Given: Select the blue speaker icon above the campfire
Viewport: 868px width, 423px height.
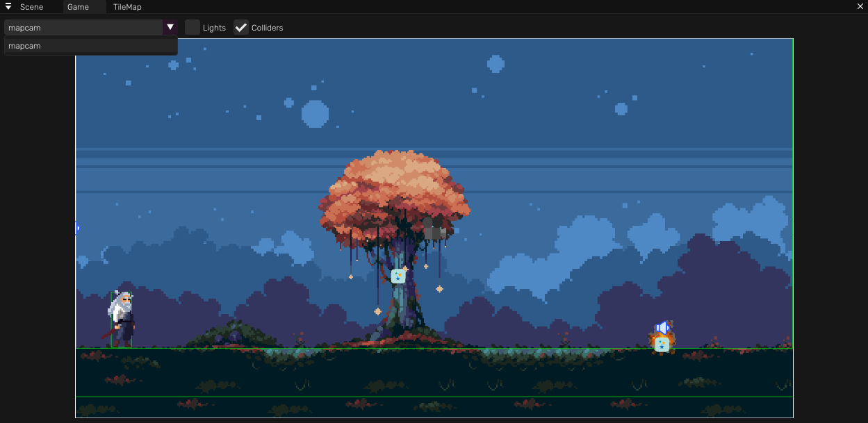Looking at the screenshot, I should [x=662, y=328].
